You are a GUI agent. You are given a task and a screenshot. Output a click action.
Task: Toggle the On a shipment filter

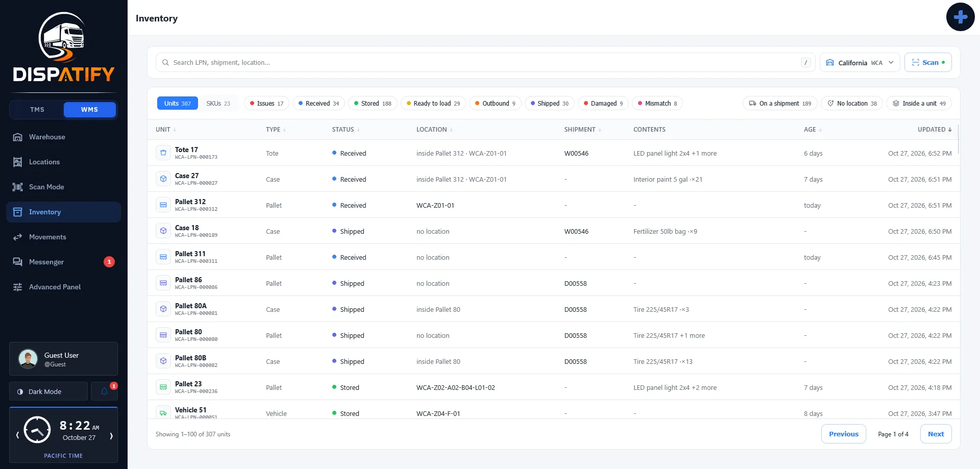780,103
